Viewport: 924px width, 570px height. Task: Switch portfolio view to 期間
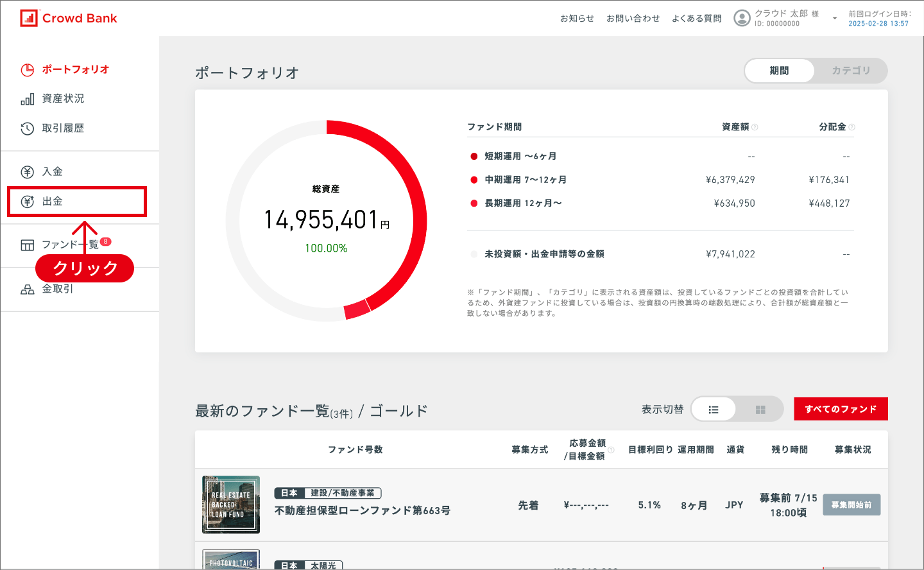[x=780, y=71]
